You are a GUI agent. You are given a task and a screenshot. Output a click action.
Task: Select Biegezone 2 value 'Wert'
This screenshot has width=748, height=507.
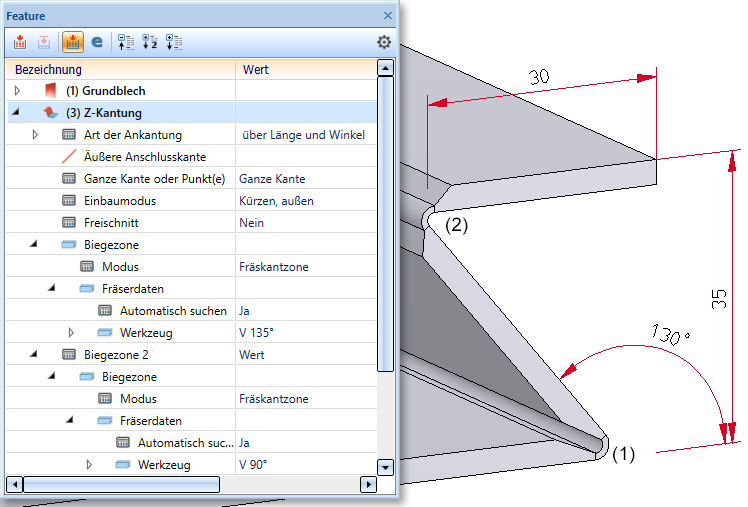point(251,355)
